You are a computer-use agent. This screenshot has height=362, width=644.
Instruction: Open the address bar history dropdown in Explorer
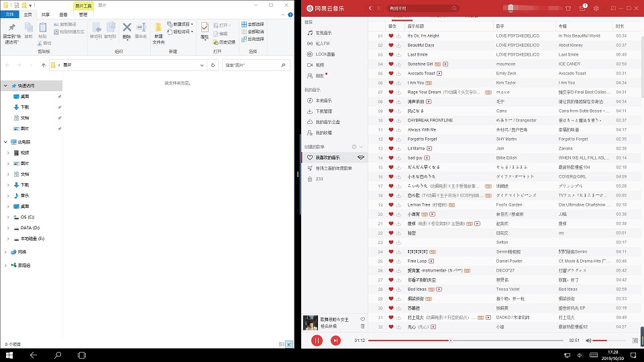click(x=202, y=65)
